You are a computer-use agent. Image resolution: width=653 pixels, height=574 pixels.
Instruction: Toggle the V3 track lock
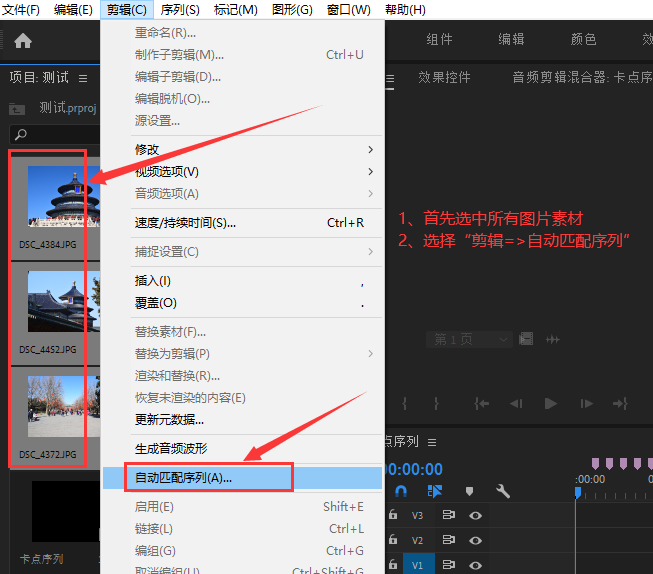(393, 515)
